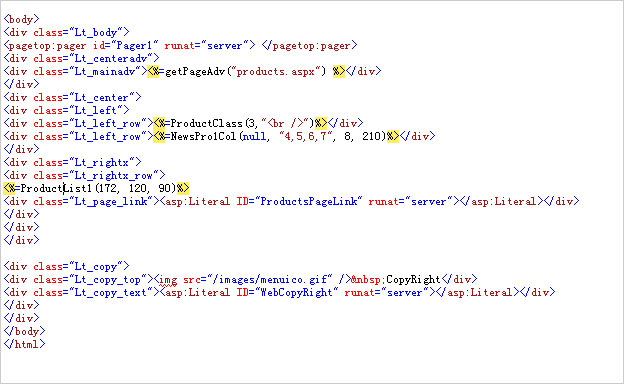Click the closing body tag
The height and width of the screenshot is (384, 624).
(x=24, y=331)
